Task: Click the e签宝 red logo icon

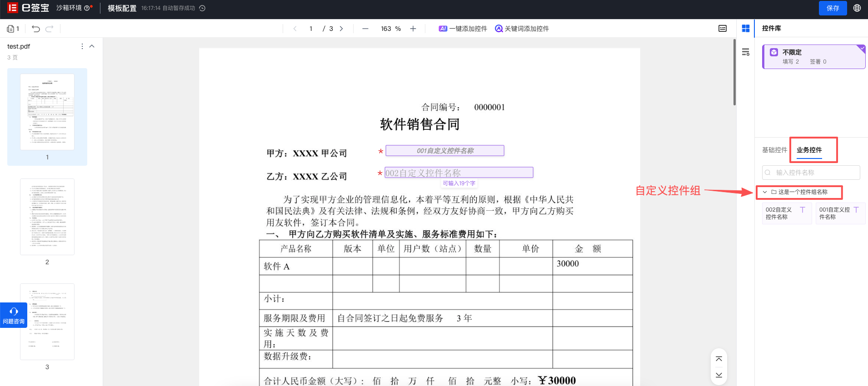Action: point(12,8)
